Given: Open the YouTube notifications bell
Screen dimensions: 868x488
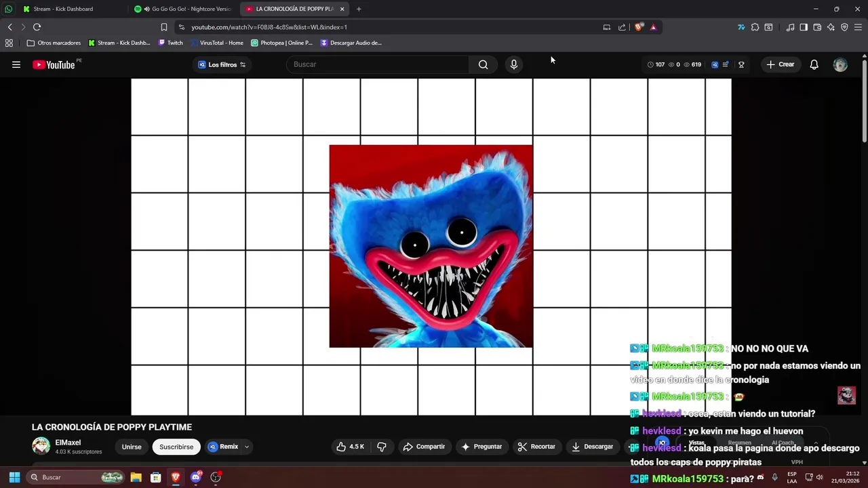Looking at the screenshot, I should pos(814,64).
